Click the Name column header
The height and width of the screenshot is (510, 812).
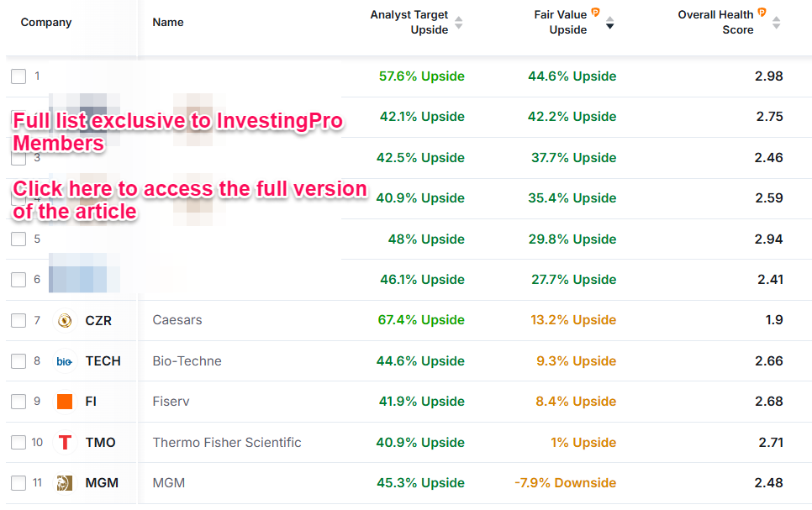click(x=168, y=23)
